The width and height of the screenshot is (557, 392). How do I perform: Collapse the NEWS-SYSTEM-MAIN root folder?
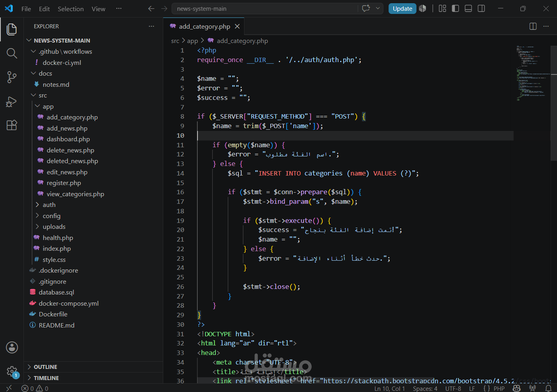[29, 41]
